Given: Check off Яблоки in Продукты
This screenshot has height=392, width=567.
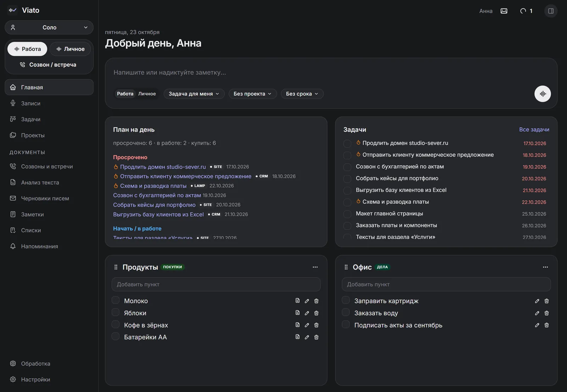Looking at the screenshot, I should click(116, 312).
